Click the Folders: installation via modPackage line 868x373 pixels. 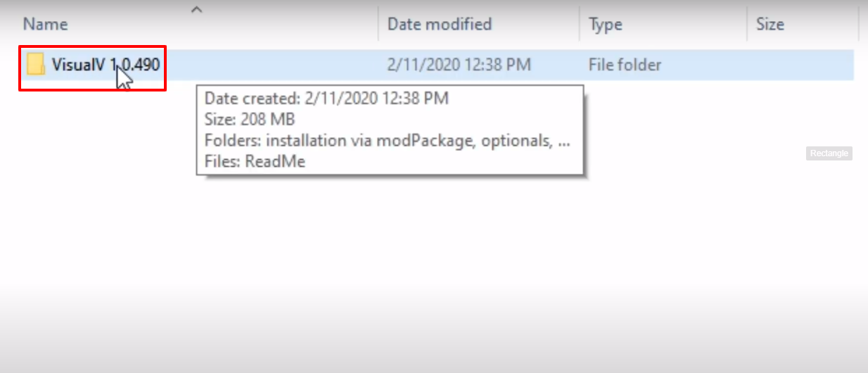[x=388, y=140]
